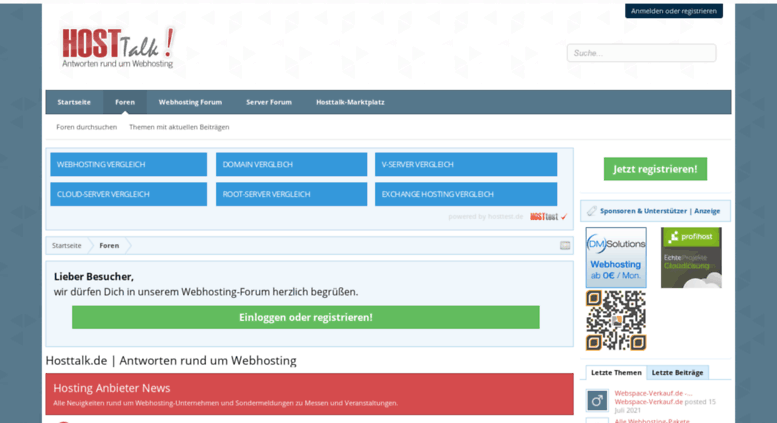Viewport: 777px width, 423px height.
Task: Open Hosting Anbieter News forum
Action: [111, 388]
